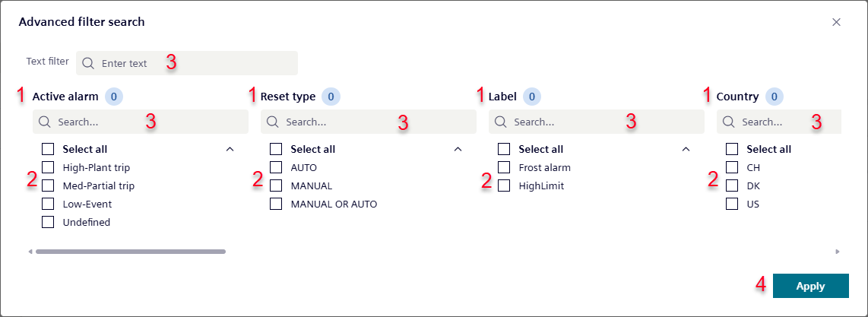
Task: Click the horizontal scrollbar thumb
Action: (130, 251)
